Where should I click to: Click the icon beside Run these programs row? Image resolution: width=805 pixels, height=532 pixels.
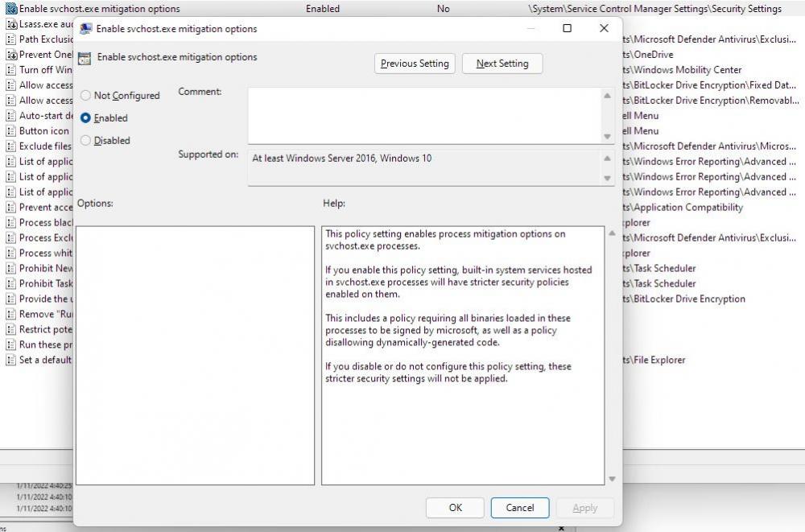(11, 344)
